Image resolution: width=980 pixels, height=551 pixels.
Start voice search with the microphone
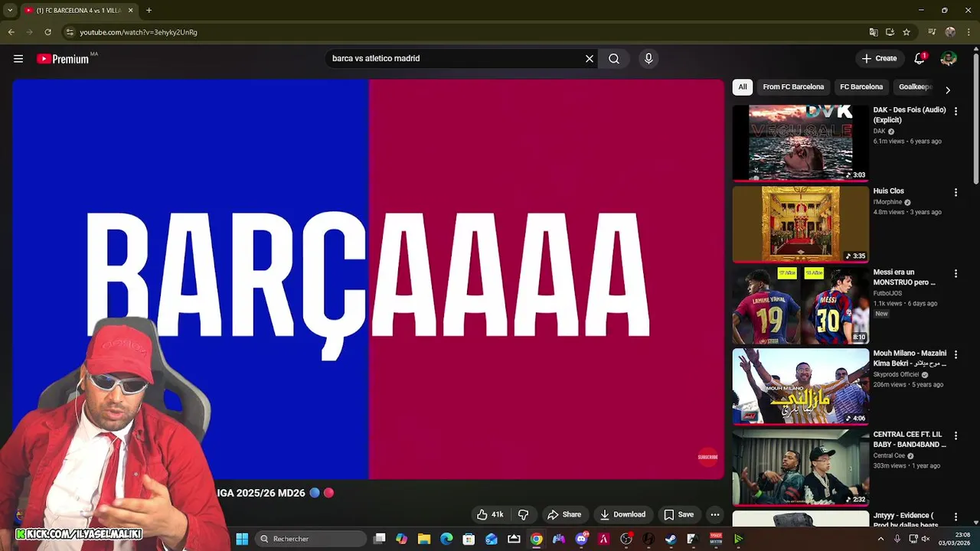click(648, 58)
